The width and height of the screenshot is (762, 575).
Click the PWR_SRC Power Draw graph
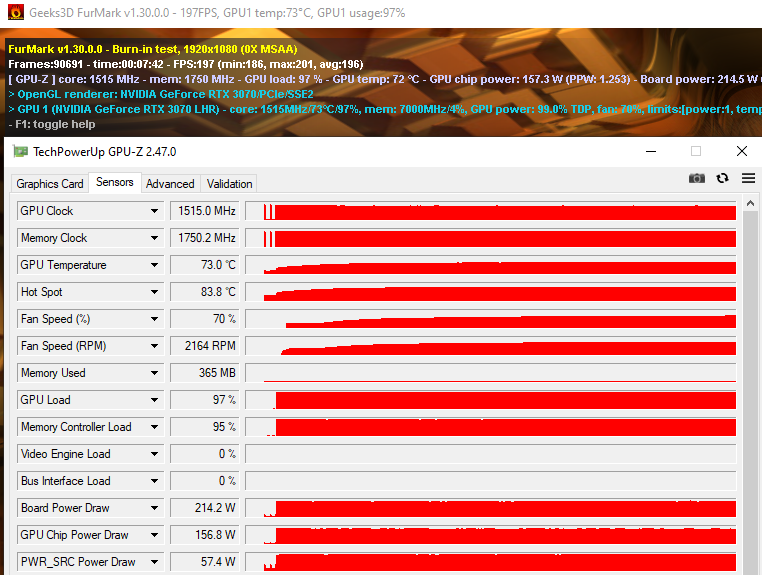[491, 562]
